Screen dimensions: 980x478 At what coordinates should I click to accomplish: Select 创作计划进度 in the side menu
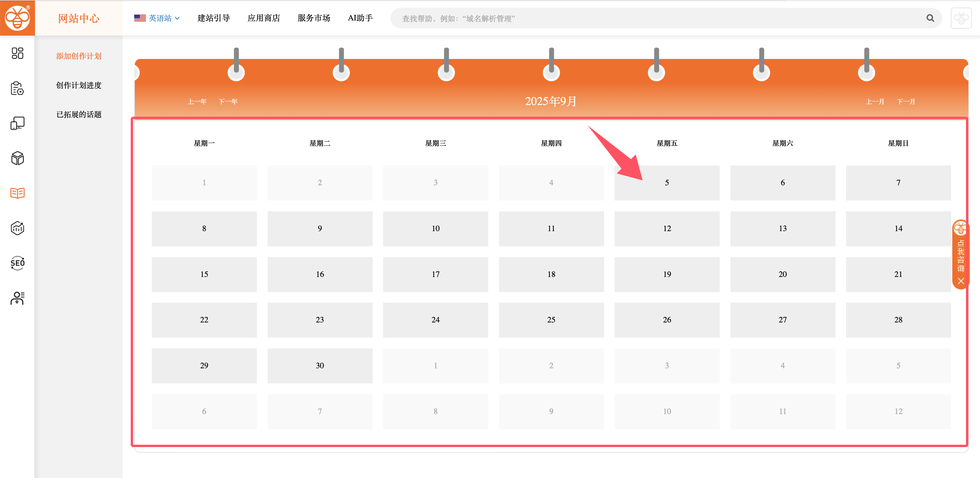(79, 86)
